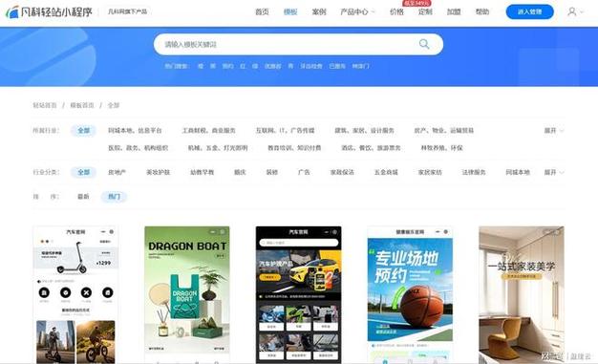
Task: Sort templates by 最新
Action: point(83,197)
